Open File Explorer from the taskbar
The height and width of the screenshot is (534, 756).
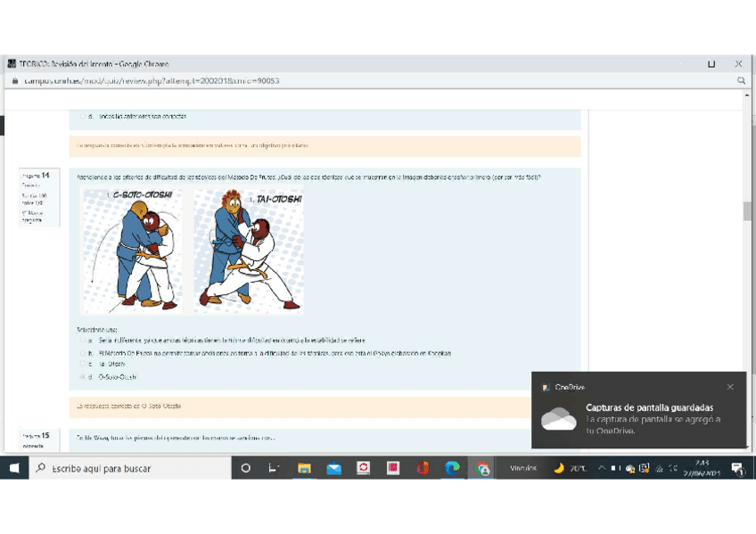(x=304, y=468)
